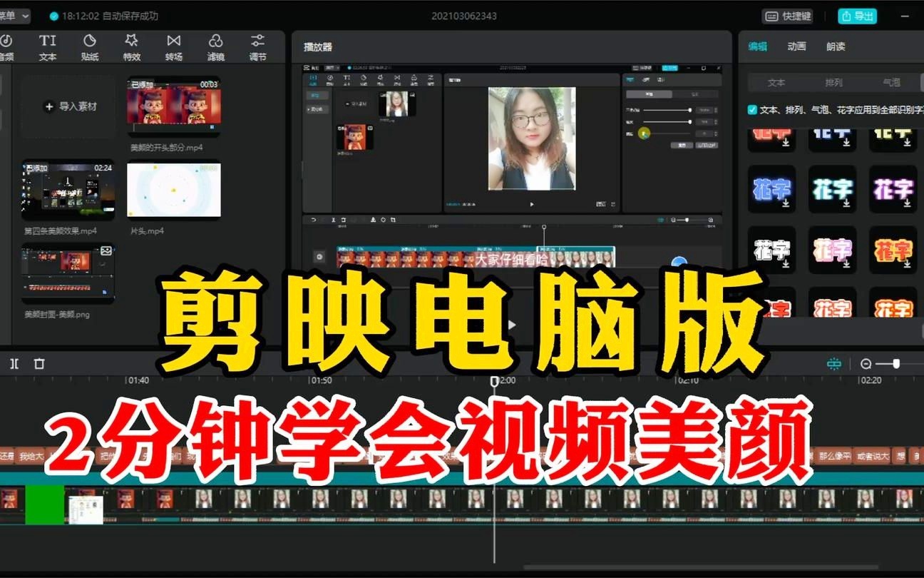The image size is (924, 578).
Task: Adjust the timeline zoom slider handle
Action: 896,364
